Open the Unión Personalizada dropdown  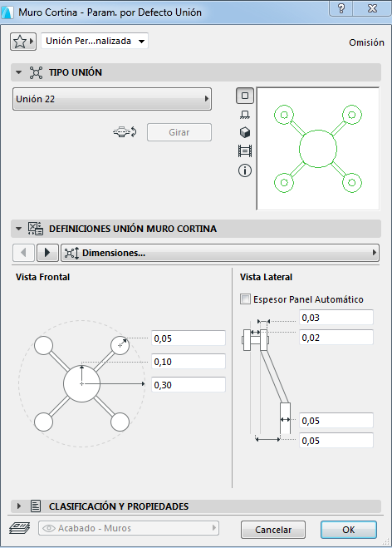pyautogui.click(x=95, y=41)
